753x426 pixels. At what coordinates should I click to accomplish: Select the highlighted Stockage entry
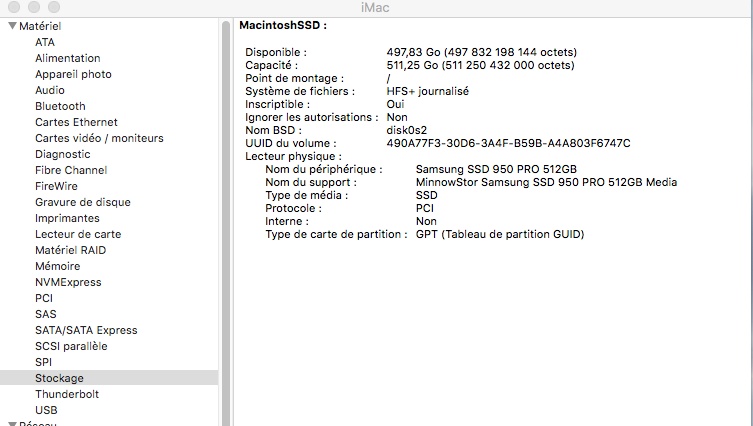[109, 378]
